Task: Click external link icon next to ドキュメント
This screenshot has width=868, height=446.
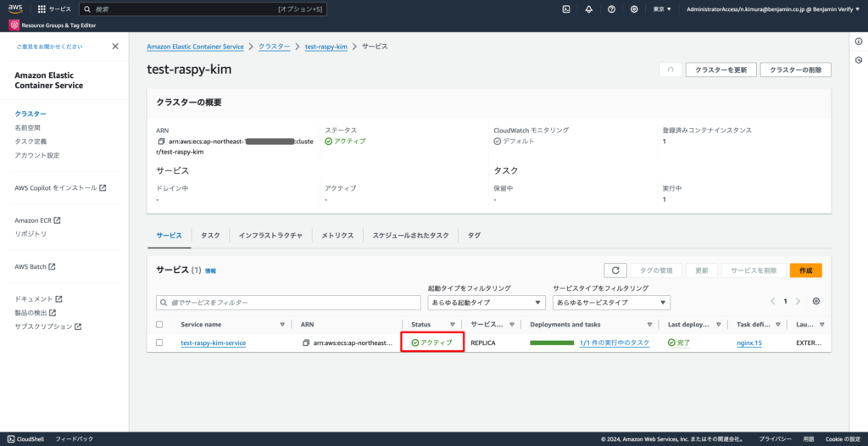Action: coord(58,299)
